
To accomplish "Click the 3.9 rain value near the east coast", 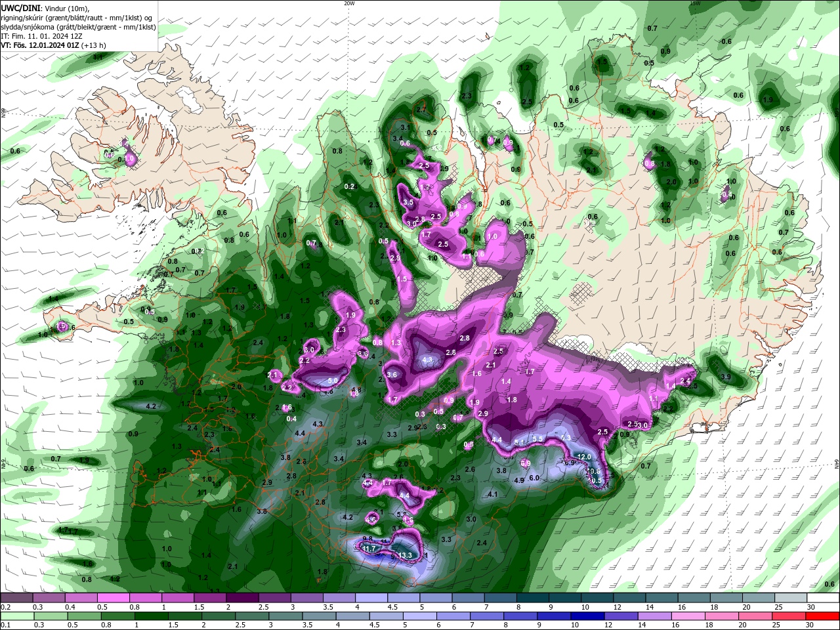I will 726,377.
